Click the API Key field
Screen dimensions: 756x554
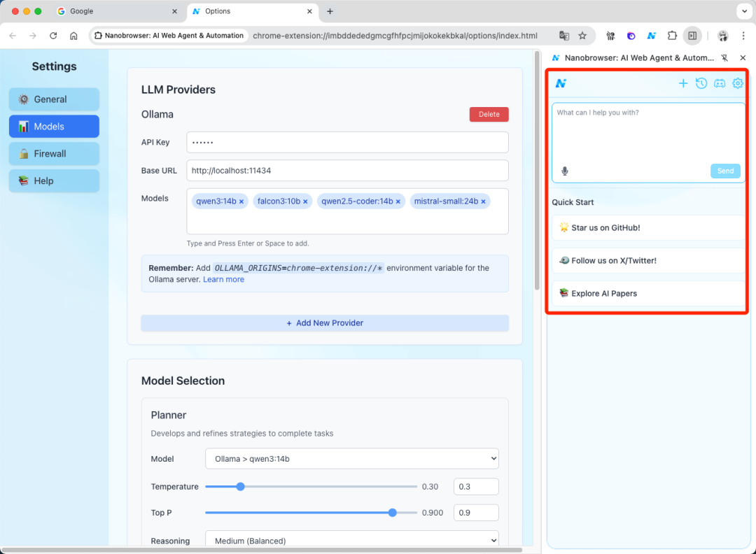click(x=347, y=143)
